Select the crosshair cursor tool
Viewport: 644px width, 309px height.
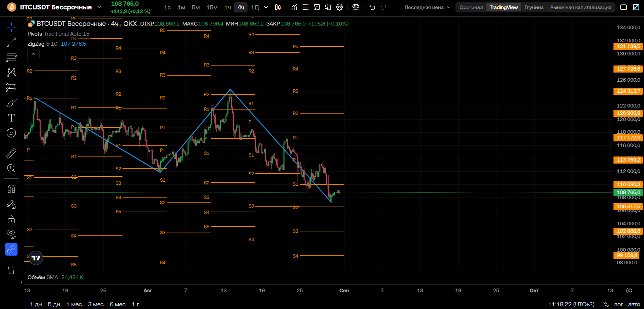11,27
